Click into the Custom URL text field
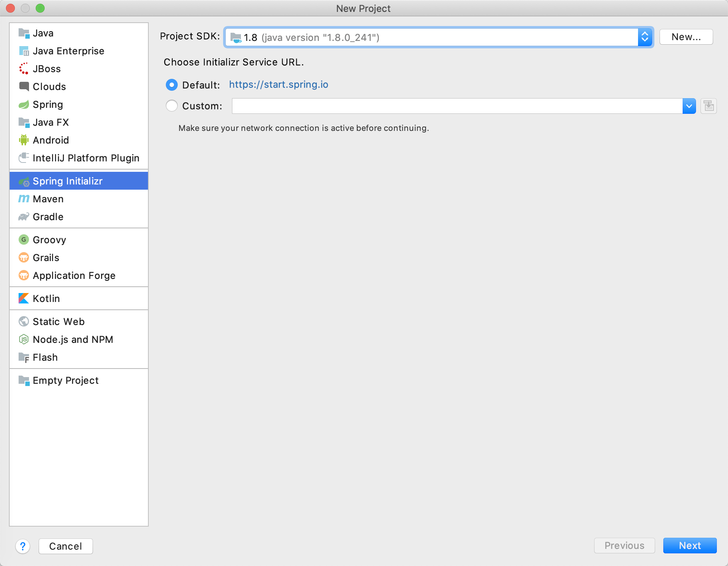 457,106
